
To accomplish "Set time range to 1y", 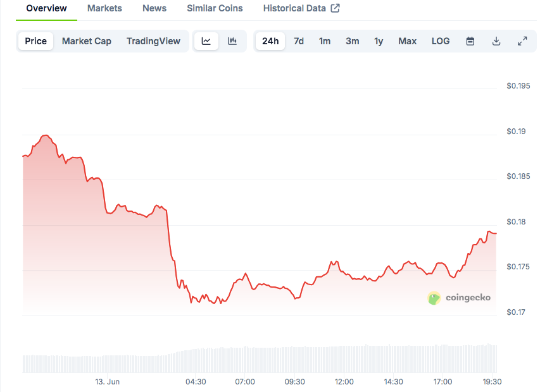I will coord(379,41).
